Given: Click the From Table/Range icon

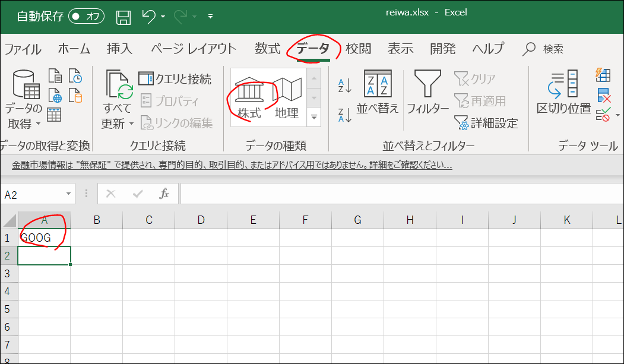Looking at the screenshot, I should point(54,115).
